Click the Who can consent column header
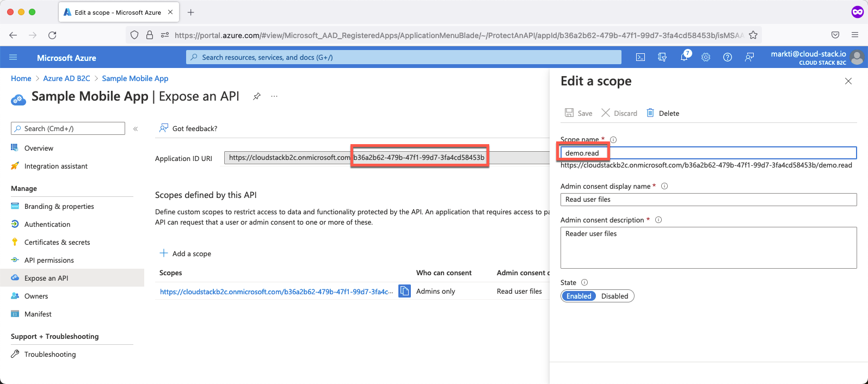868x384 pixels. (x=444, y=272)
